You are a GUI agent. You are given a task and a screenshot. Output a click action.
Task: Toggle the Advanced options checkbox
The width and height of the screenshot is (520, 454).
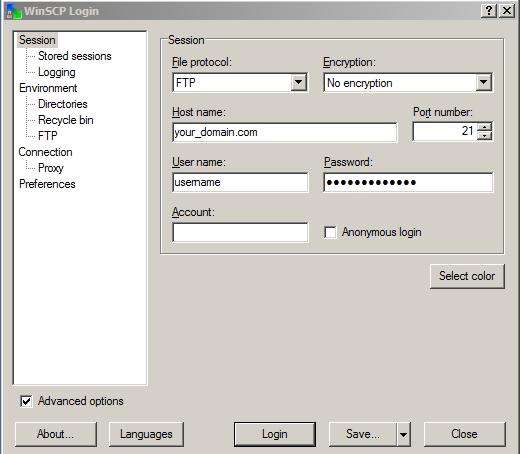pos(26,401)
